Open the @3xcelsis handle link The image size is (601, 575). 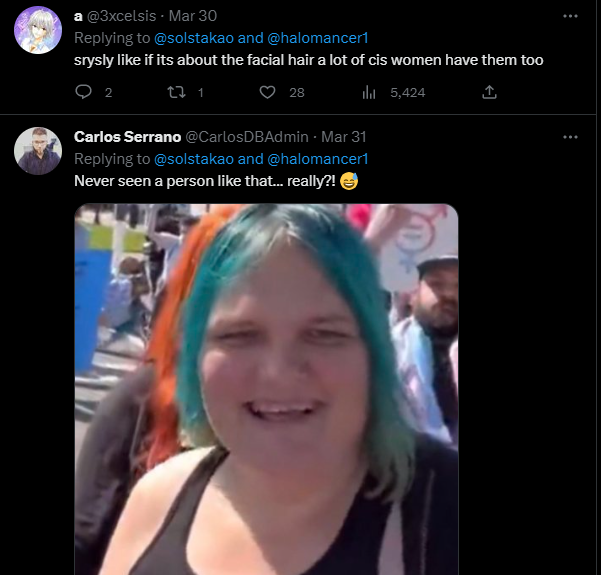click(122, 16)
